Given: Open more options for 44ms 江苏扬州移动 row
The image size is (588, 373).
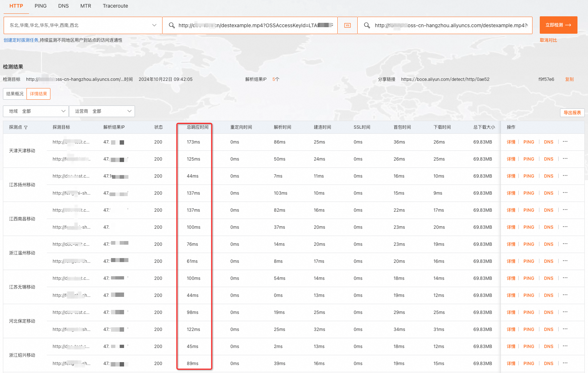Looking at the screenshot, I should coord(565,176).
